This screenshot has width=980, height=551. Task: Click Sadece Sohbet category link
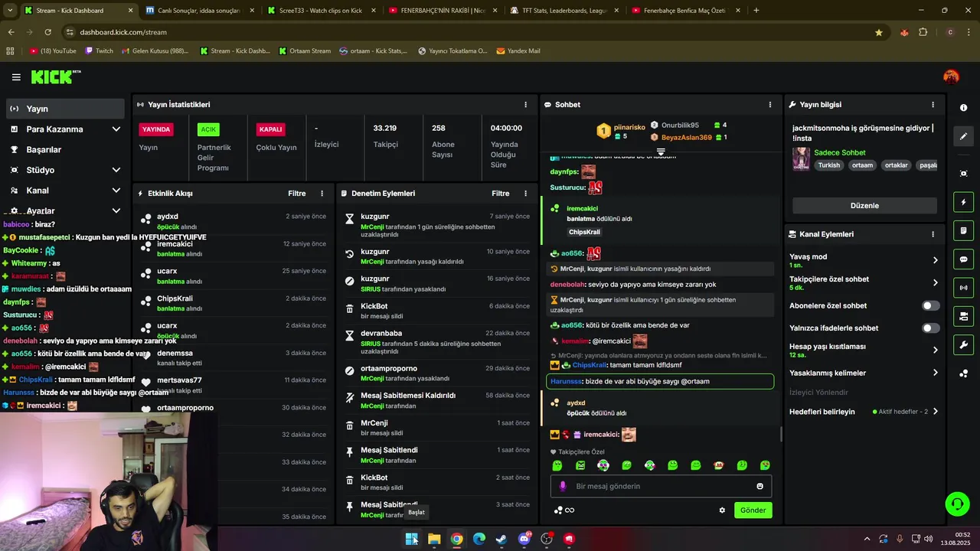coord(839,153)
